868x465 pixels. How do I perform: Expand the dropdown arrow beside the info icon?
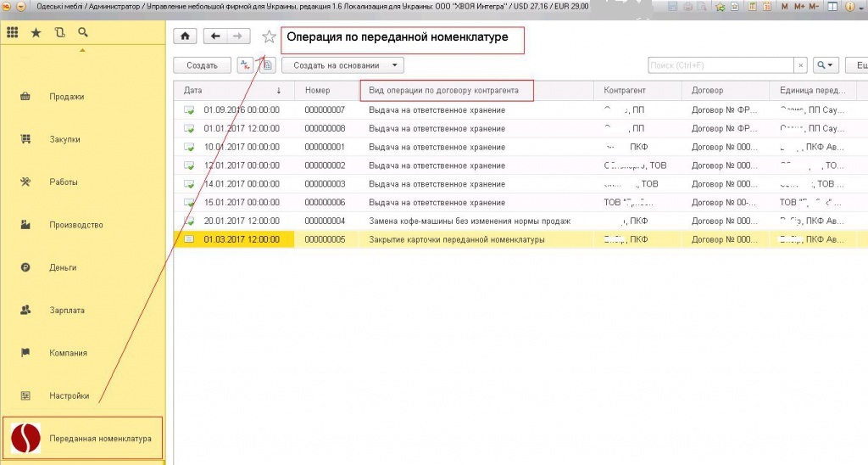coord(861,7)
